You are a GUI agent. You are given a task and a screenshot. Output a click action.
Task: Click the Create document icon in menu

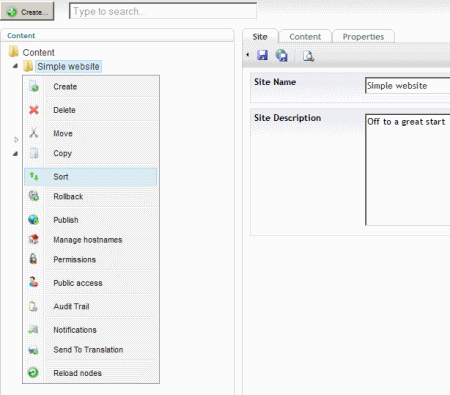[x=34, y=86]
